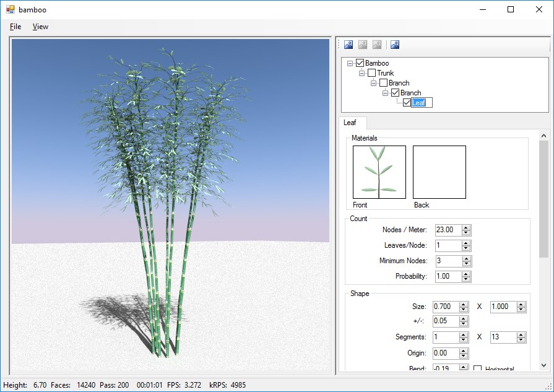The width and height of the screenshot is (554, 392).
Task: Increase Leaves/Node with up arrow
Action: (x=466, y=243)
